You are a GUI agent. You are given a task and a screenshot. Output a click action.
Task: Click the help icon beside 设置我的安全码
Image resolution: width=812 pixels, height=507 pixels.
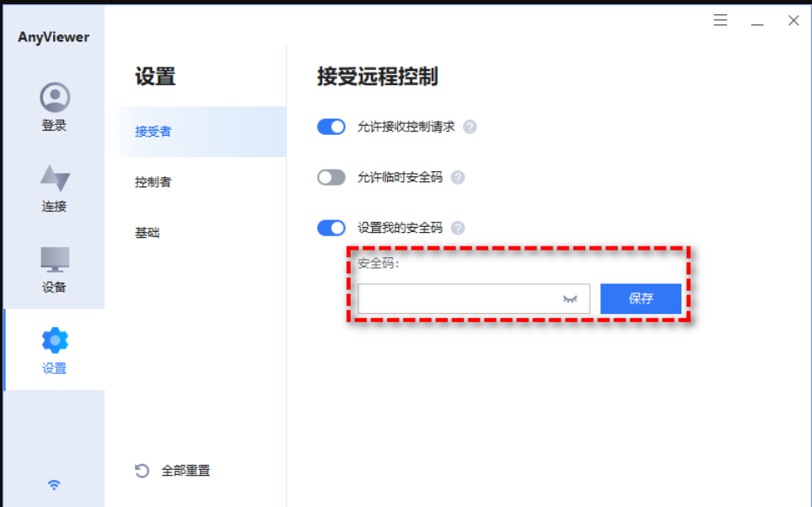pos(458,228)
